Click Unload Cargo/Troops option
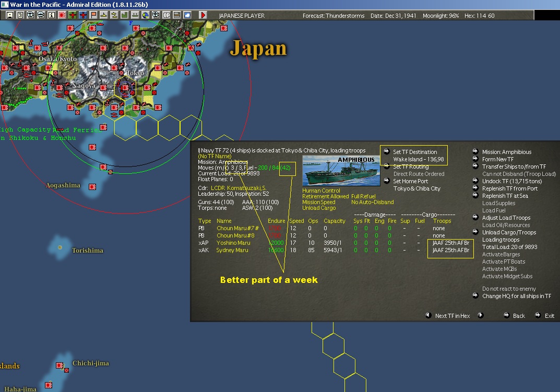 pyautogui.click(x=509, y=232)
